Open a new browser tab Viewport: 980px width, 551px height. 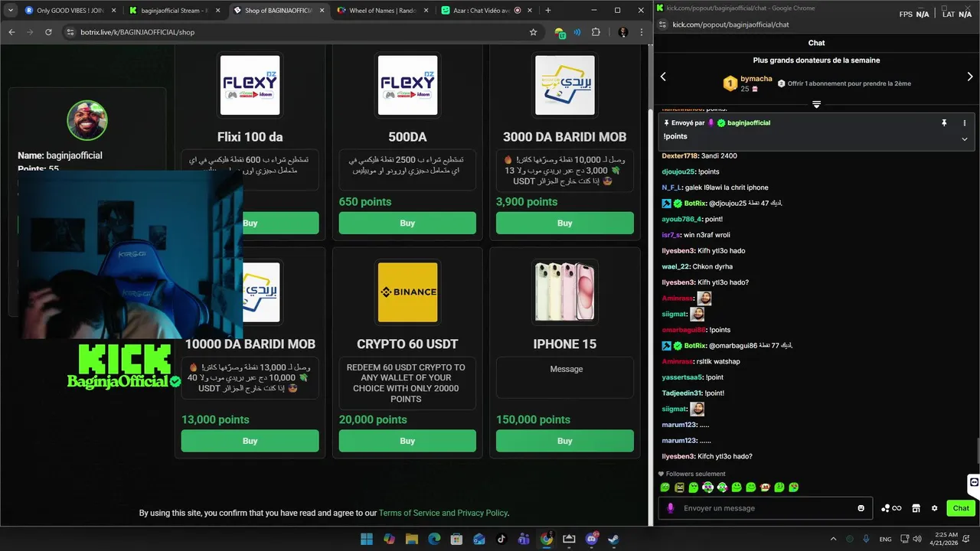pyautogui.click(x=547, y=11)
